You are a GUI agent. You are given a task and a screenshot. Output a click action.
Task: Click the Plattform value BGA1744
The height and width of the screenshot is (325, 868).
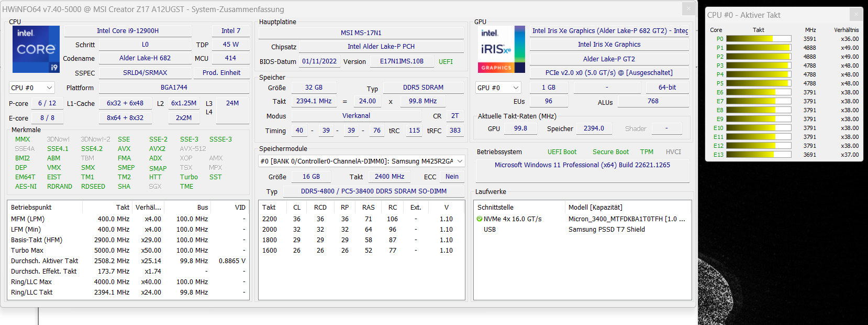174,88
